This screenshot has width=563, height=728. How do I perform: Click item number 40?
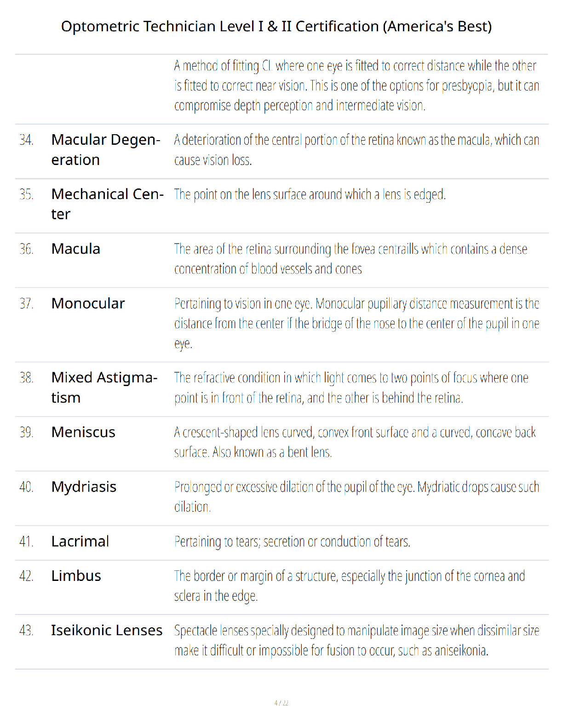pos(26,487)
